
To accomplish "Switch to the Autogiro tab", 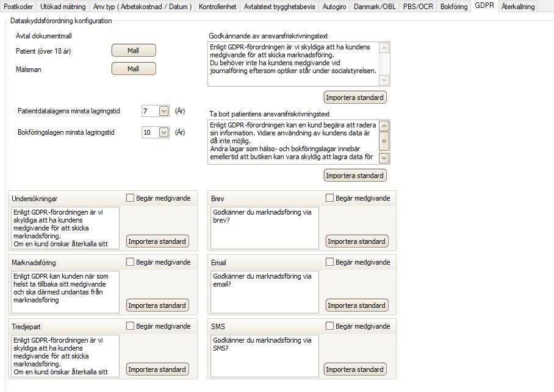I will (334, 6).
